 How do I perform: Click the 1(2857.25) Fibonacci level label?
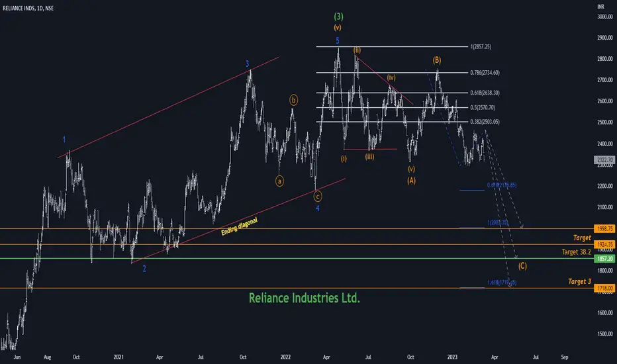(x=481, y=46)
